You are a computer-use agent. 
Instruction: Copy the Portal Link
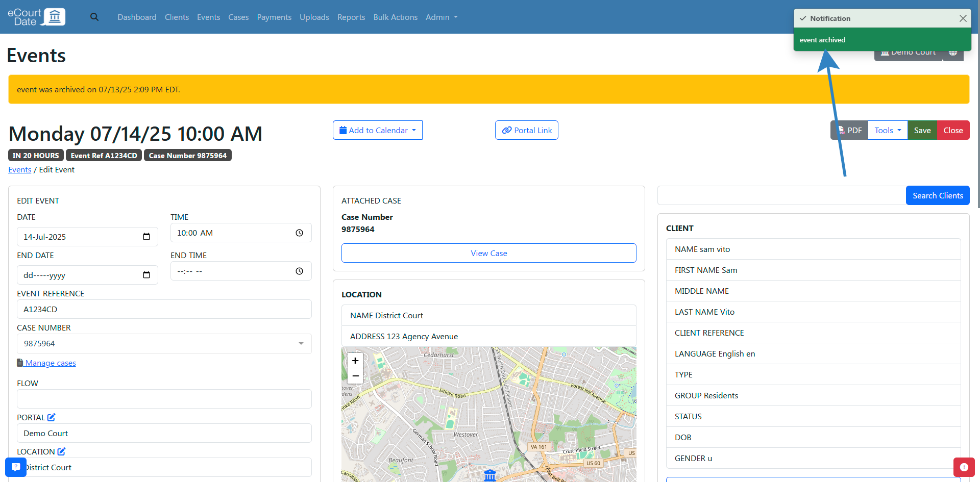tap(527, 130)
